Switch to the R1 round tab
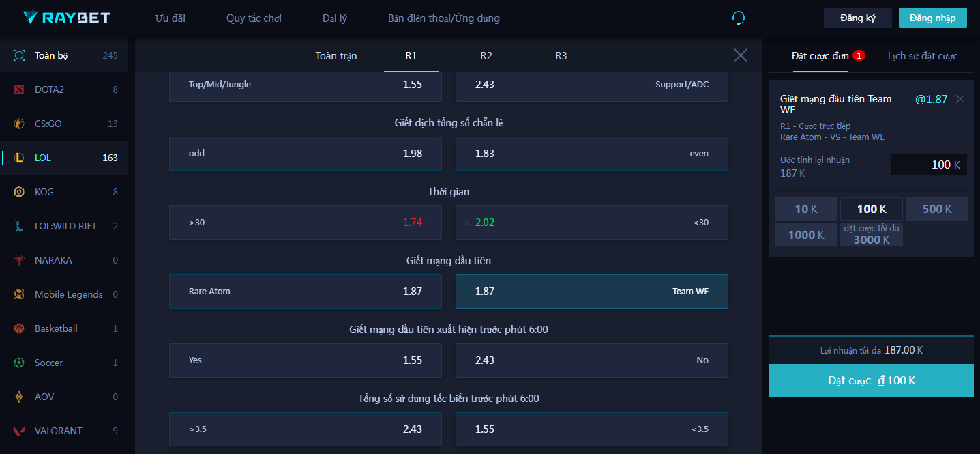 coord(411,56)
